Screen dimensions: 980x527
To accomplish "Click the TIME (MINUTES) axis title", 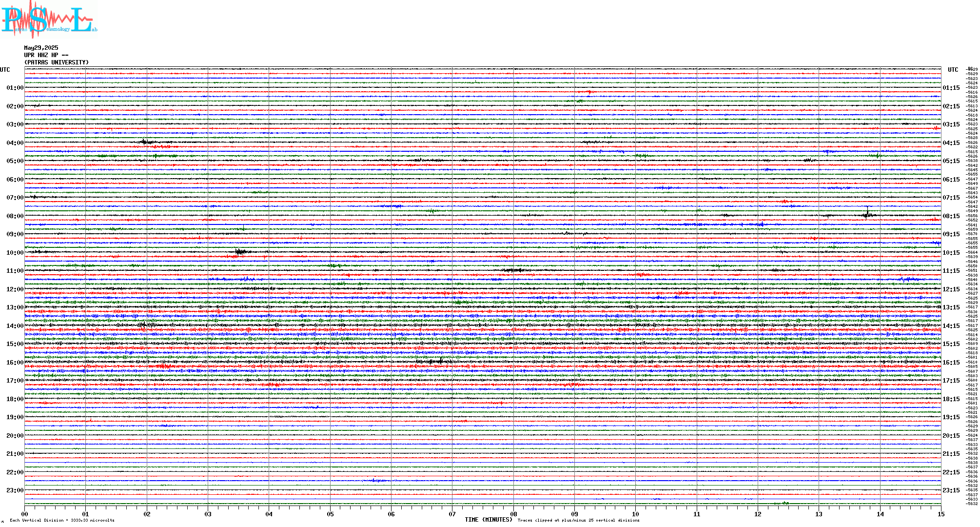I will tap(489, 520).
